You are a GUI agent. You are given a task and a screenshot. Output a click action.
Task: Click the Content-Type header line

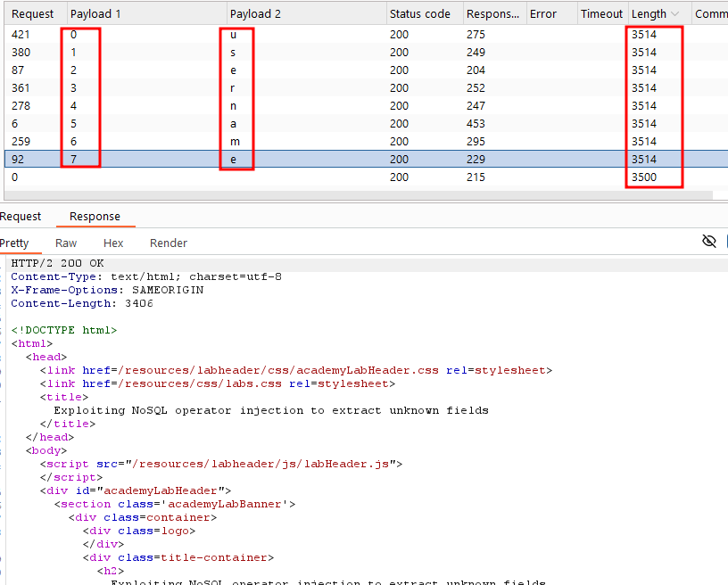click(146, 276)
